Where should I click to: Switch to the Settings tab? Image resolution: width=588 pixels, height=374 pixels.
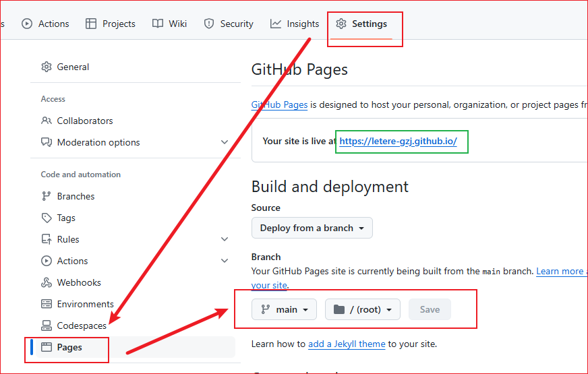click(361, 24)
